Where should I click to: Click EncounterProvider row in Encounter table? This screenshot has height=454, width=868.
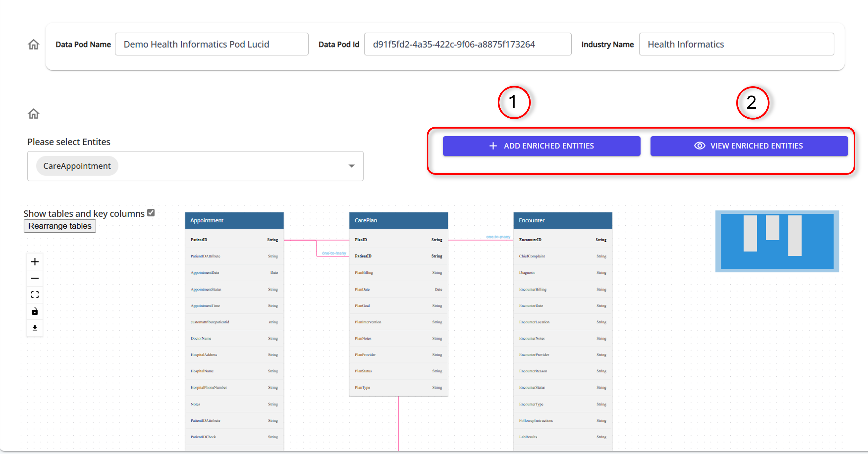563,355
